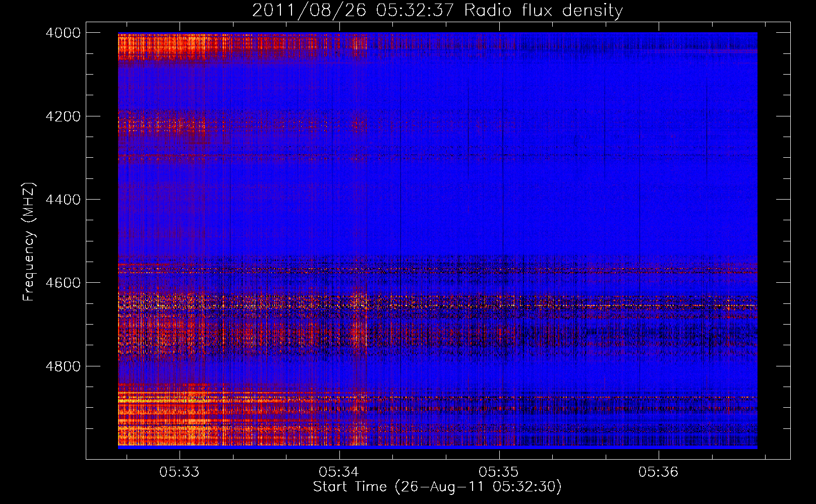
Task: Click the 05:36 time tick label
Action: click(x=659, y=472)
